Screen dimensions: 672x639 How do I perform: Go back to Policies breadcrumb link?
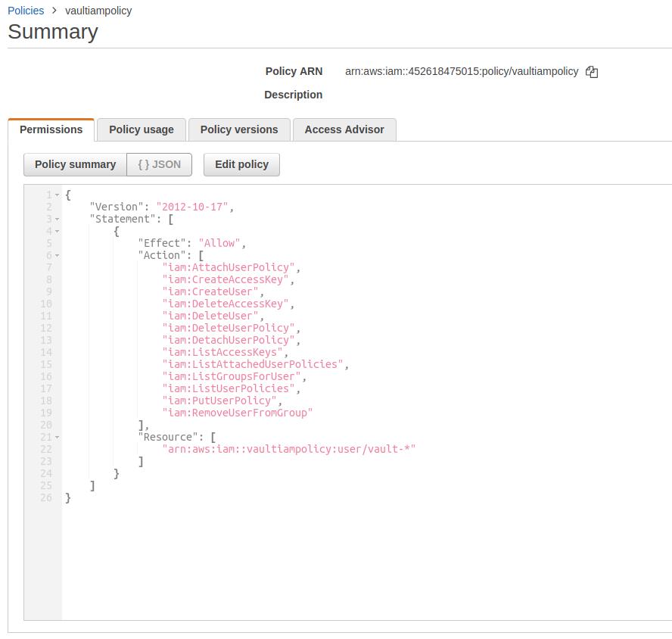tap(26, 11)
